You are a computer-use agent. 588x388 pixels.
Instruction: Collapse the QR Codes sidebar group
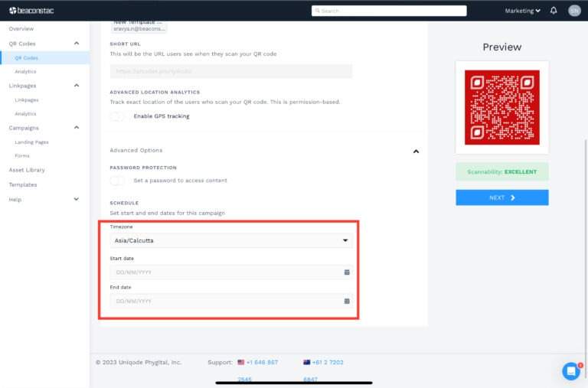(77, 44)
